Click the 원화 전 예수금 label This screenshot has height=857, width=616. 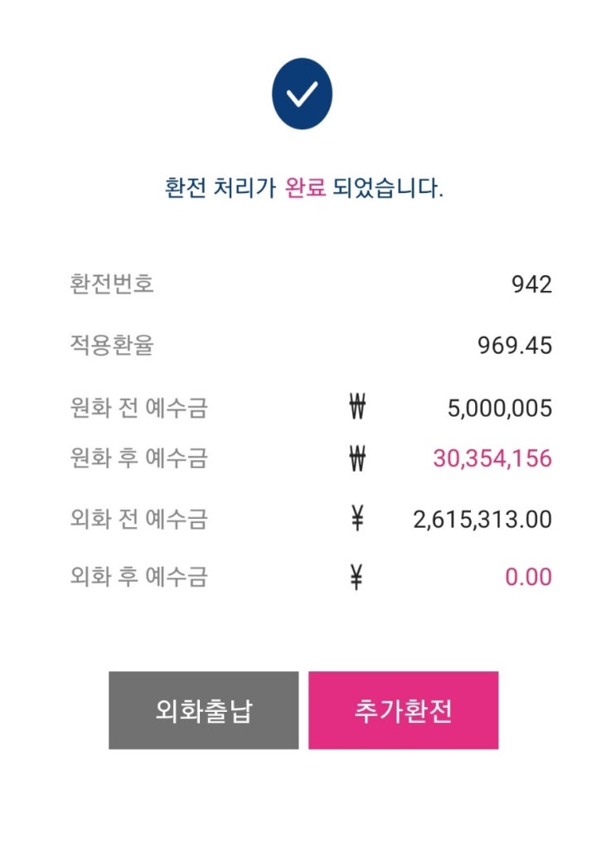138,408
